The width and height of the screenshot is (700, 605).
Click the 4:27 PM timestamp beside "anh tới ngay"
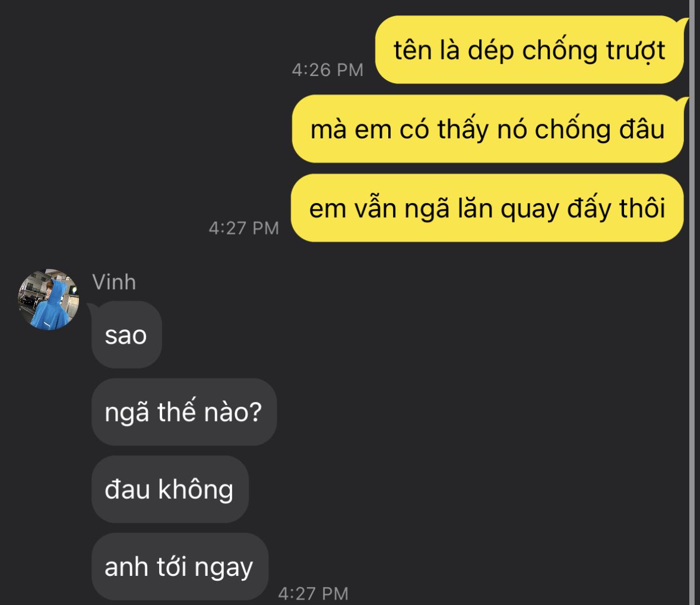pos(313,594)
